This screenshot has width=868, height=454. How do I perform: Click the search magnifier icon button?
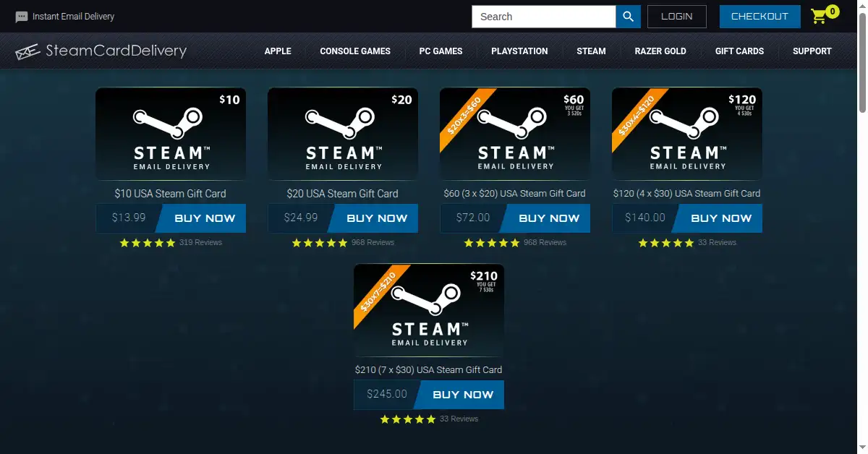628,17
